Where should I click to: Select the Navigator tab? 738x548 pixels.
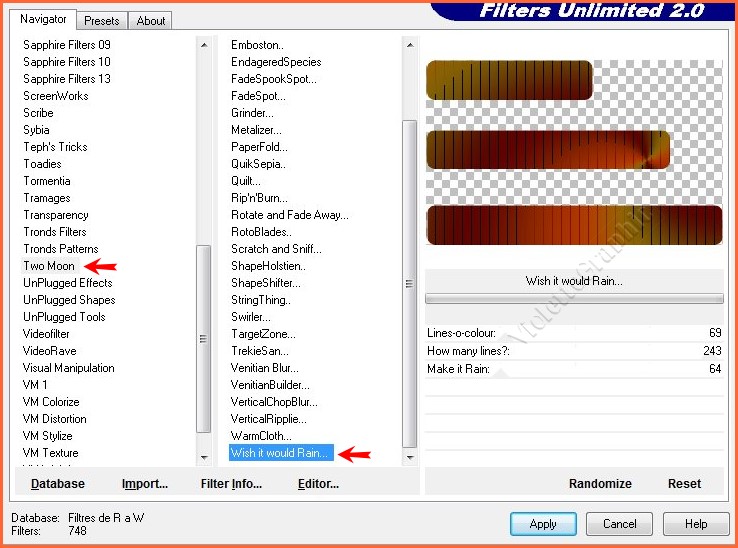(43, 19)
